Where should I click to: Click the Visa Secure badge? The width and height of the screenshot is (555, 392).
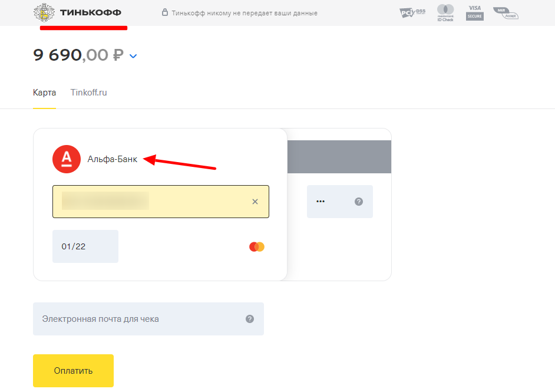click(x=474, y=12)
